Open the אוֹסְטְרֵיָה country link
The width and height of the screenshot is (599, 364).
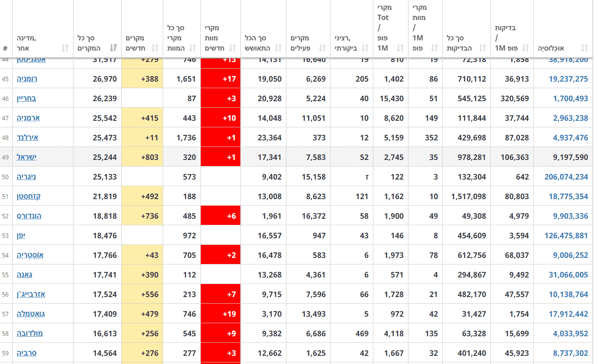coord(30,255)
